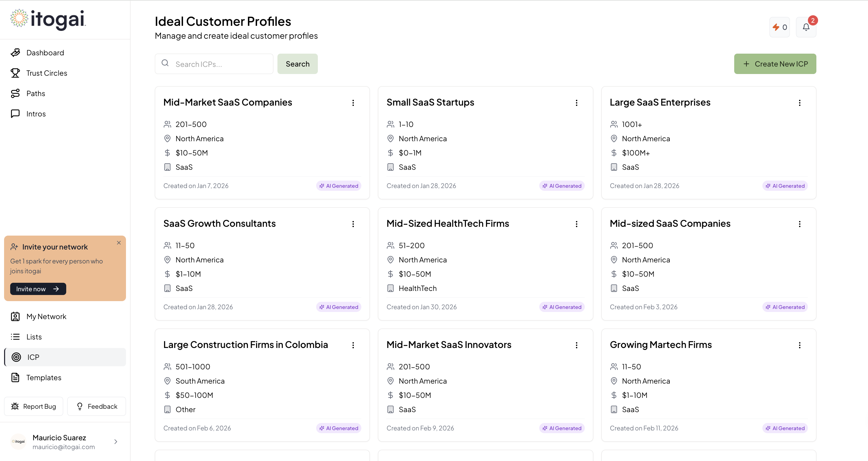Dismiss the Invite your network banner
The height and width of the screenshot is (461, 868).
click(119, 243)
